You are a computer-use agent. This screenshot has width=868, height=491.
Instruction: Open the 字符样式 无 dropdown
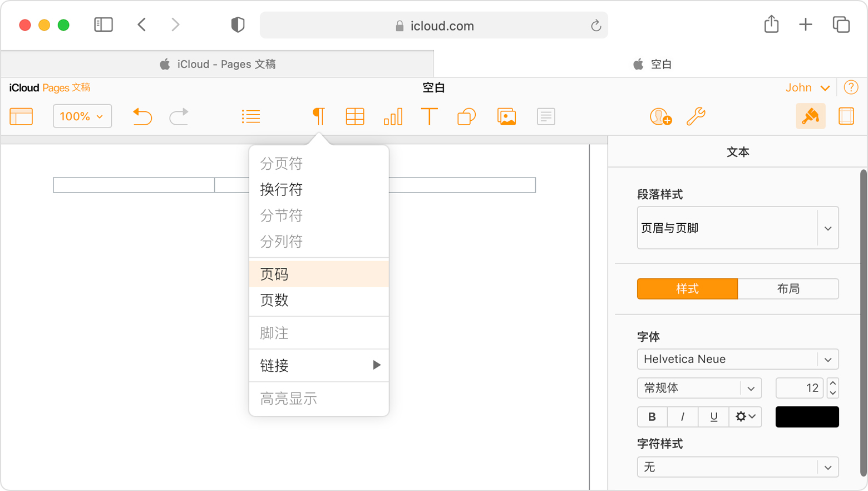coord(738,467)
